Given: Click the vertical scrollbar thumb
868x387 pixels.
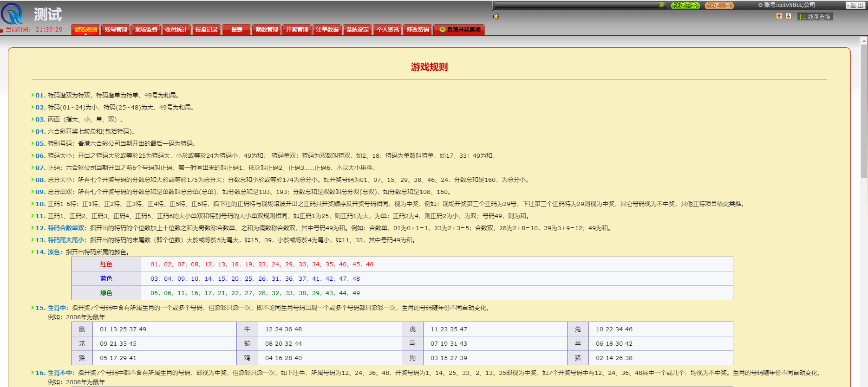Looking at the screenshot, I should click(x=864, y=111).
